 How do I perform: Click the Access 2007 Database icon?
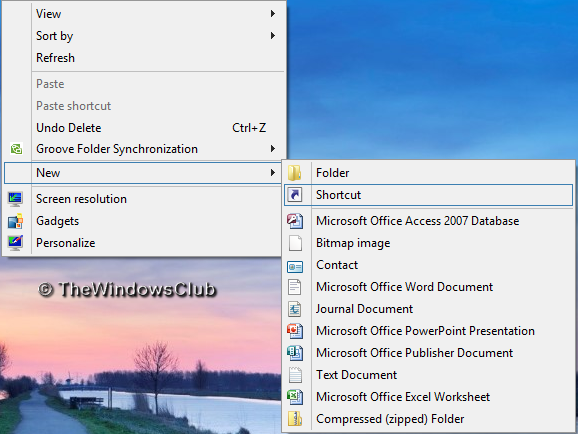pos(295,221)
